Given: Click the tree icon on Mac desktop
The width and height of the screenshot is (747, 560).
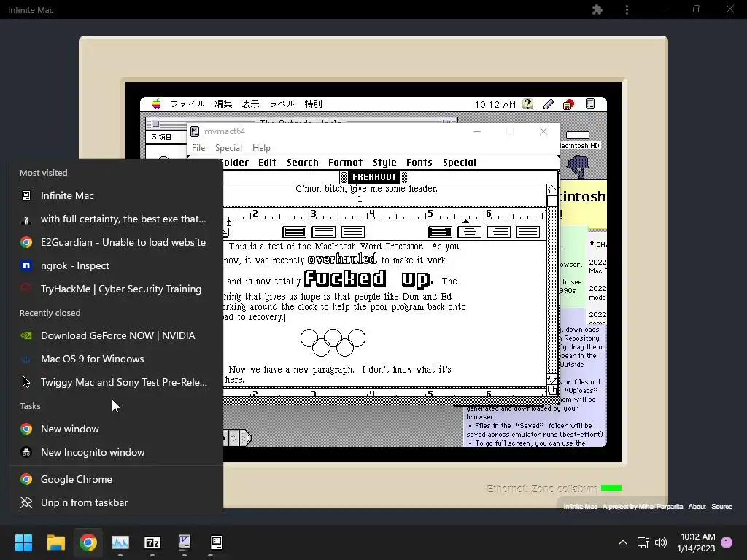Looking at the screenshot, I should (x=578, y=167).
